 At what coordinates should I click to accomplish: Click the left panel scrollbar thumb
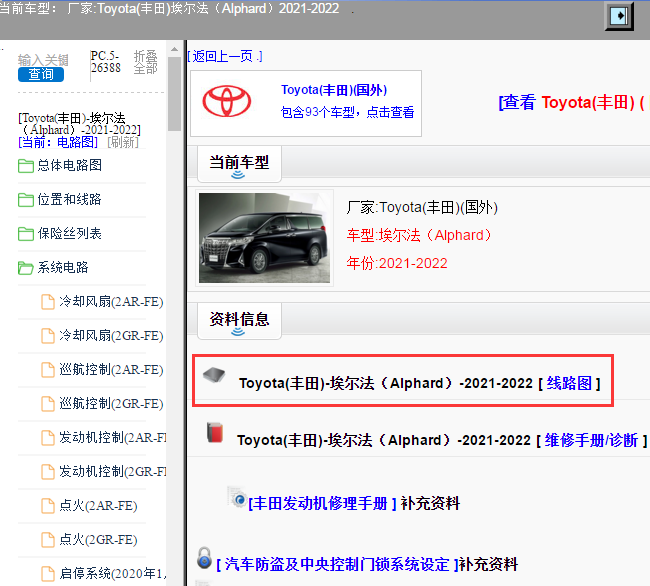(175, 94)
